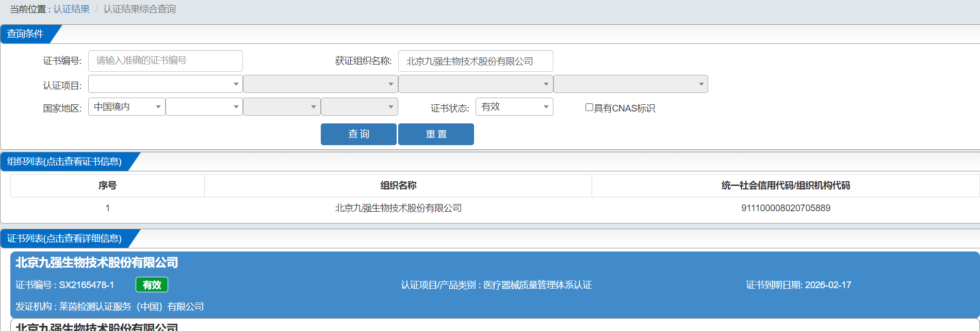Open certificate card title 北京九强生物技术股份有限公司

coord(96,263)
